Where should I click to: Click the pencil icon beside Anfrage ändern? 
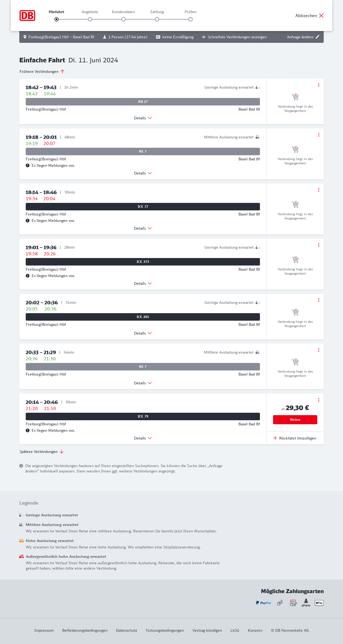(318, 37)
